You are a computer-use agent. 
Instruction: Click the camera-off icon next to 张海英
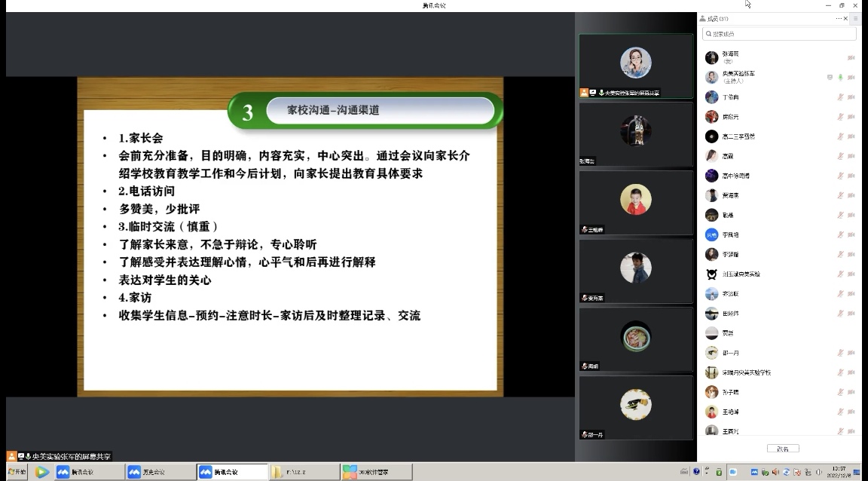pos(851,57)
